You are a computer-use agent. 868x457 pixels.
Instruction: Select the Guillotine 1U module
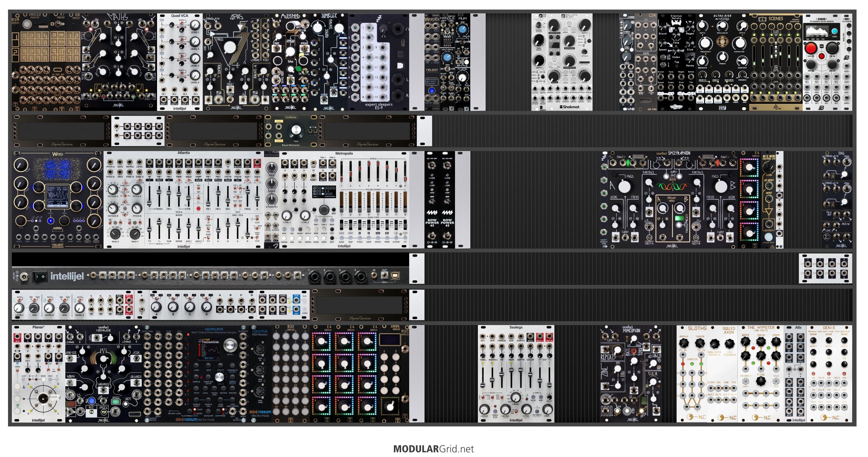coord(291,131)
